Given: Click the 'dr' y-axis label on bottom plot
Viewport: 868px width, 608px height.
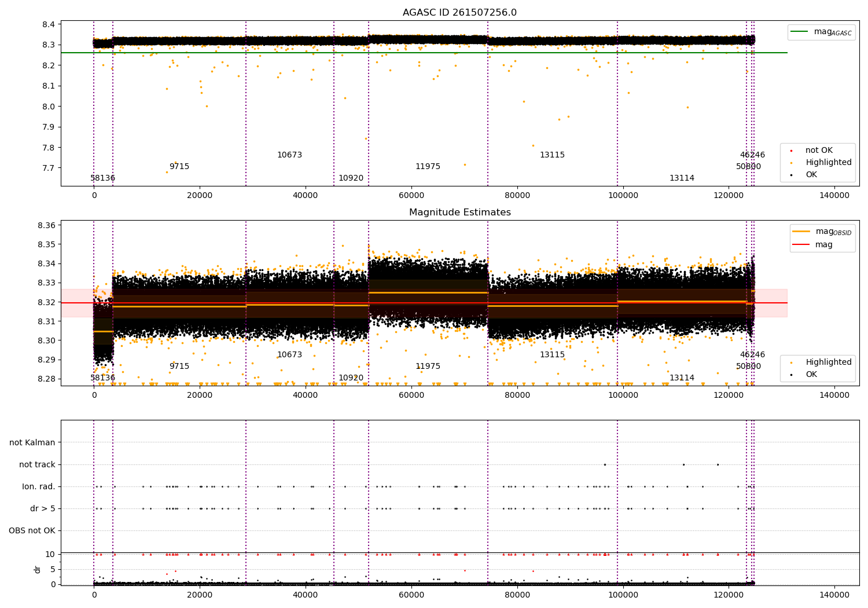Looking at the screenshot, I should (38, 569).
